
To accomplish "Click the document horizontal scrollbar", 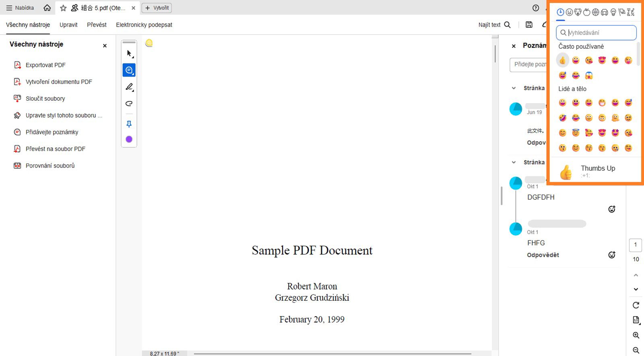I will click(332, 354).
